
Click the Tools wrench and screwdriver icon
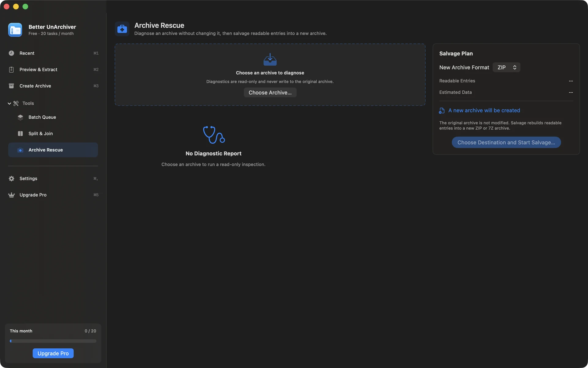click(x=16, y=103)
